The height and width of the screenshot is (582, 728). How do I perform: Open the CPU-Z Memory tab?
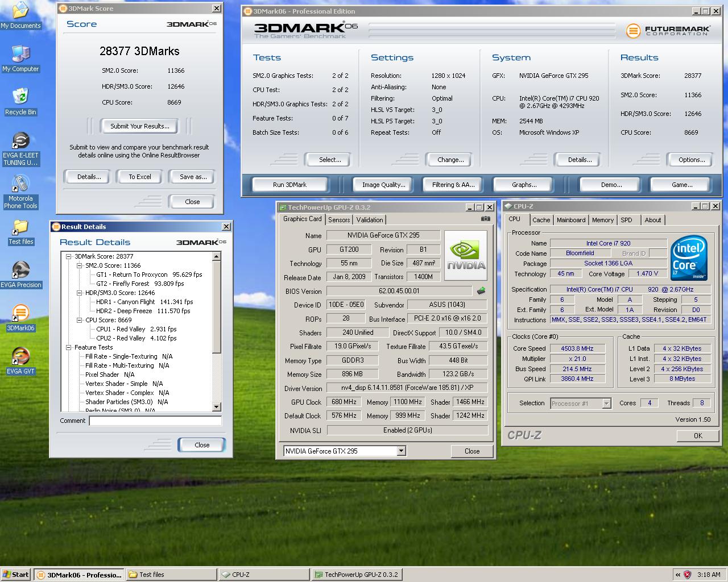(603, 220)
